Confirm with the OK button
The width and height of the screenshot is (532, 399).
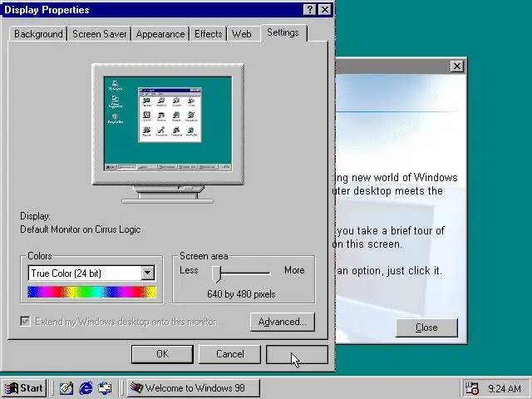tap(162, 354)
